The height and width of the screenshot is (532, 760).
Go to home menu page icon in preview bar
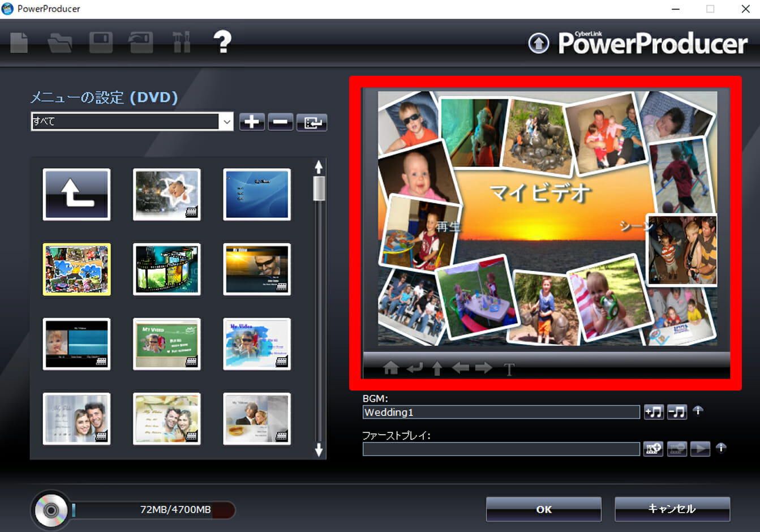[390, 368]
